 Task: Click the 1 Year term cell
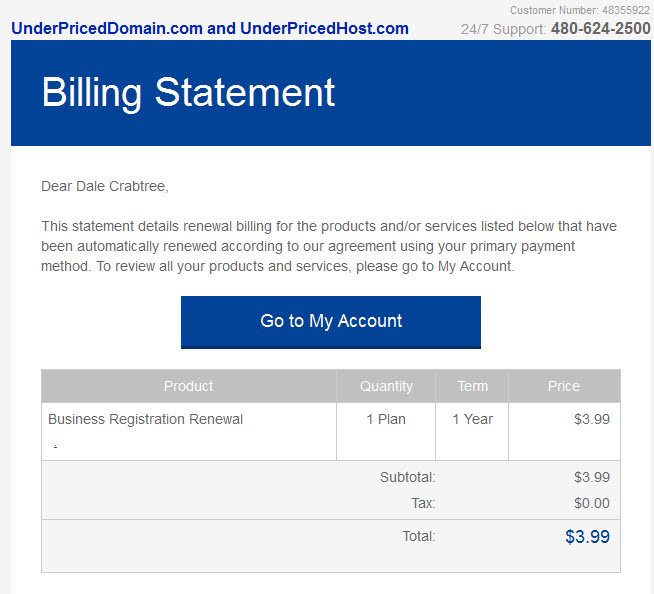point(472,419)
